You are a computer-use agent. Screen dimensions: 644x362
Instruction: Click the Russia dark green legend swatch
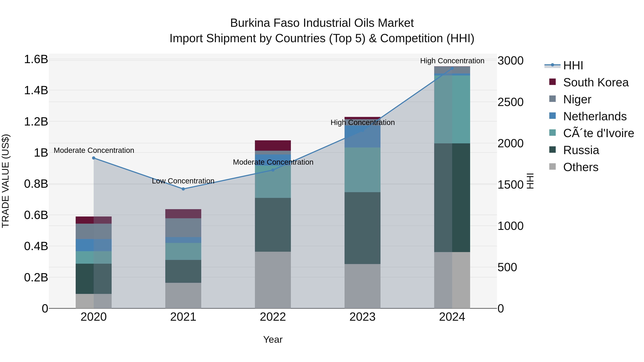click(553, 150)
